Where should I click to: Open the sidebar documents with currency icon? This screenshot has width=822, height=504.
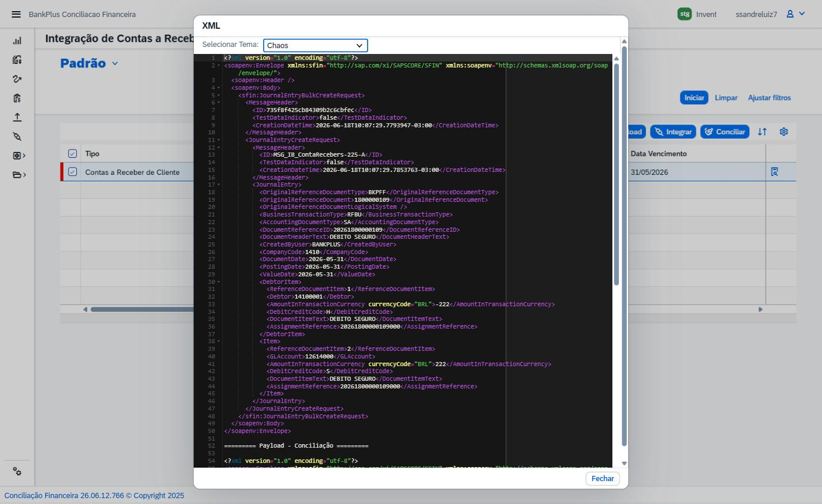point(17,60)
